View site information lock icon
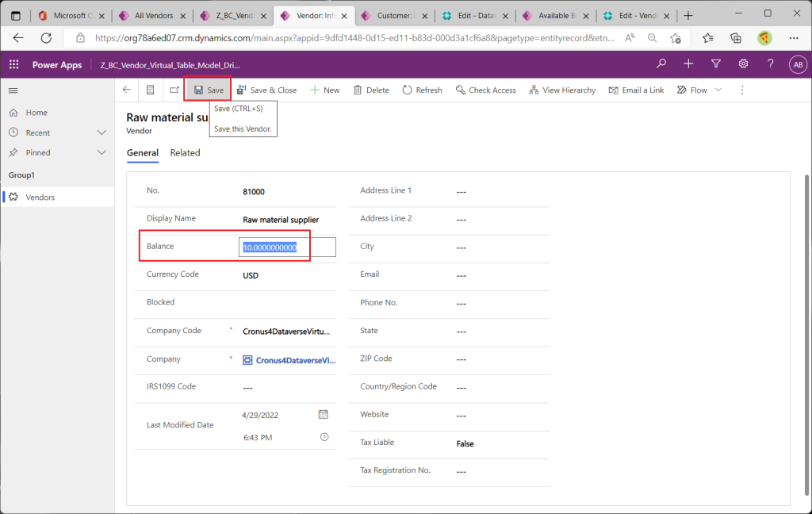 pyautogui.click(x=80, y=38)
